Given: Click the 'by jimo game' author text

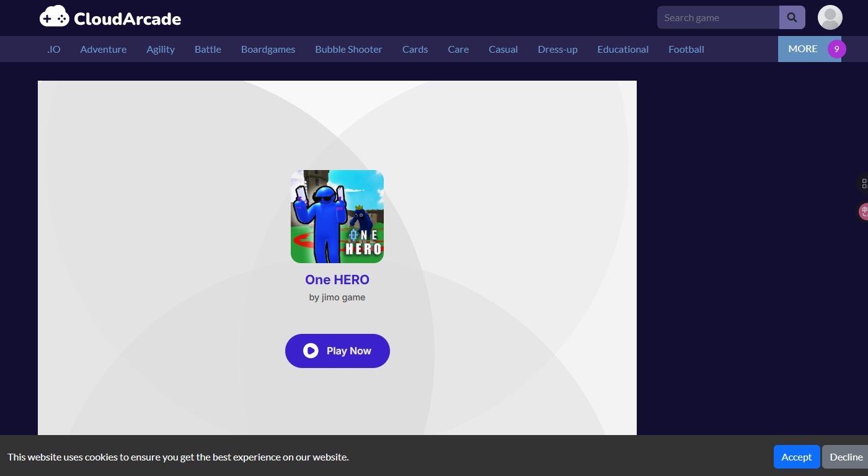Looking at the screenshot, I should [x=337, y=297].
